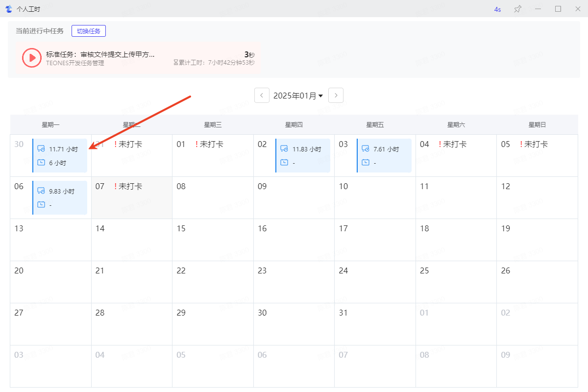The height and width of the screenshot is (392, 588).
Task: Click the clock icon beside 6 小时
Action: pyautogui.click(x=41, y=163)
